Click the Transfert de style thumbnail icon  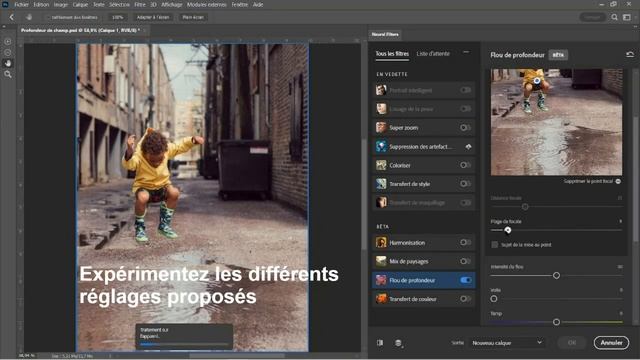coord(381,184)
